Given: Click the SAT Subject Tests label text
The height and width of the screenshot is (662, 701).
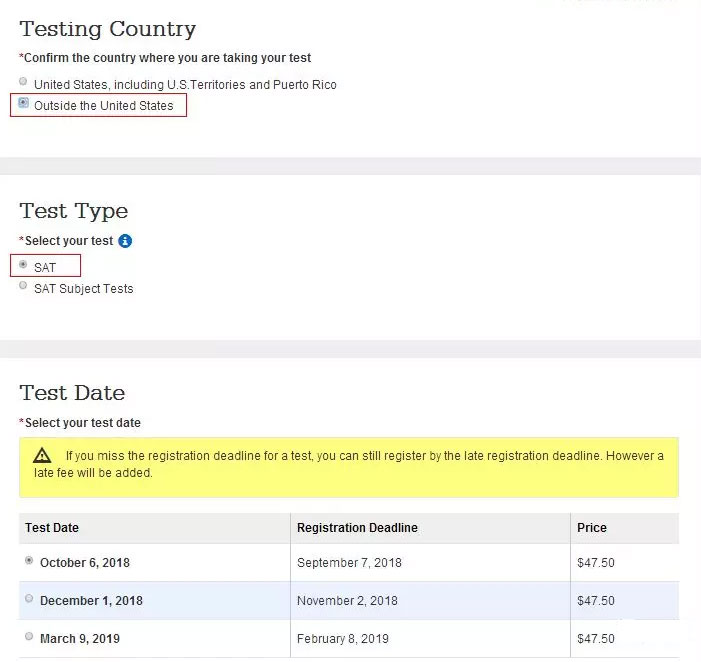Looking at the screenshot, I should pyautogui.click(x=84, y=289).
